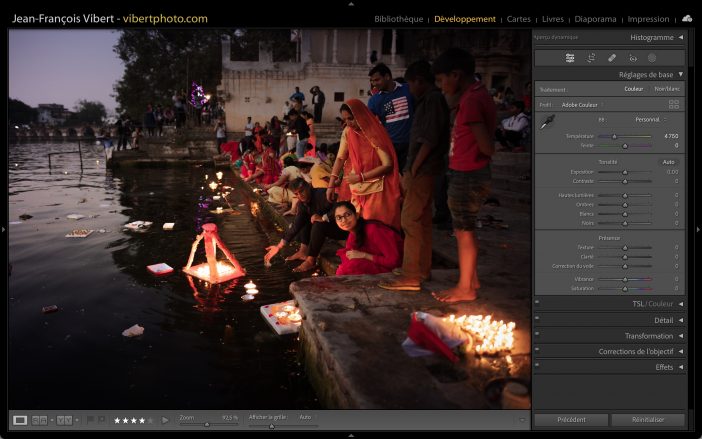Click the Réinitialiser button

648,420
